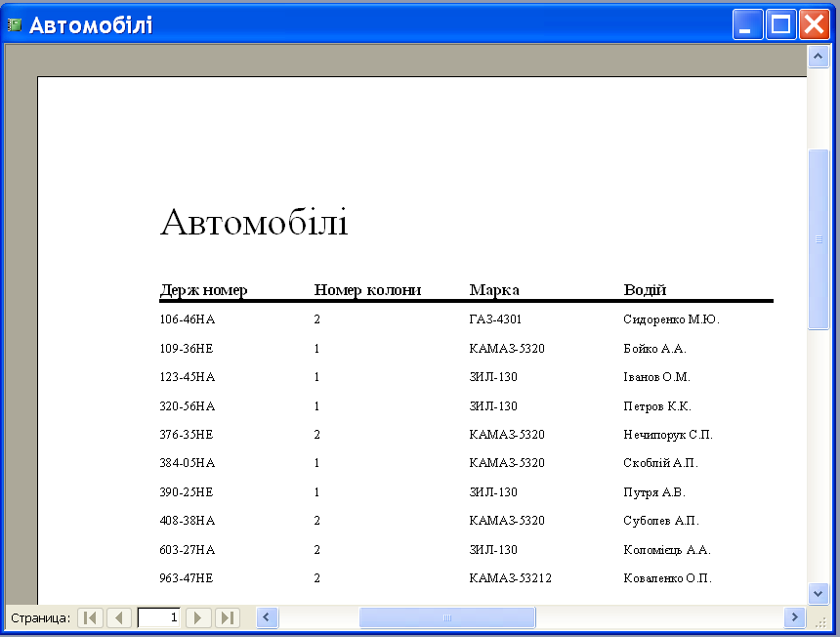Click the КАМАЗ-53212 brand cell
This screenshot has height=637, width=840.
(510, 578)
